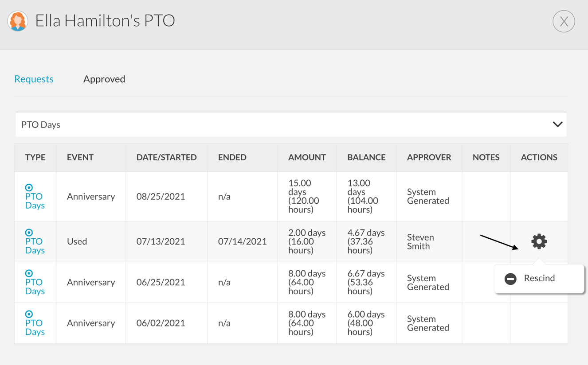Click Ella Hamilton's avatar picture
This screenshot has height=365, width=588.
[x=18, y=21]
